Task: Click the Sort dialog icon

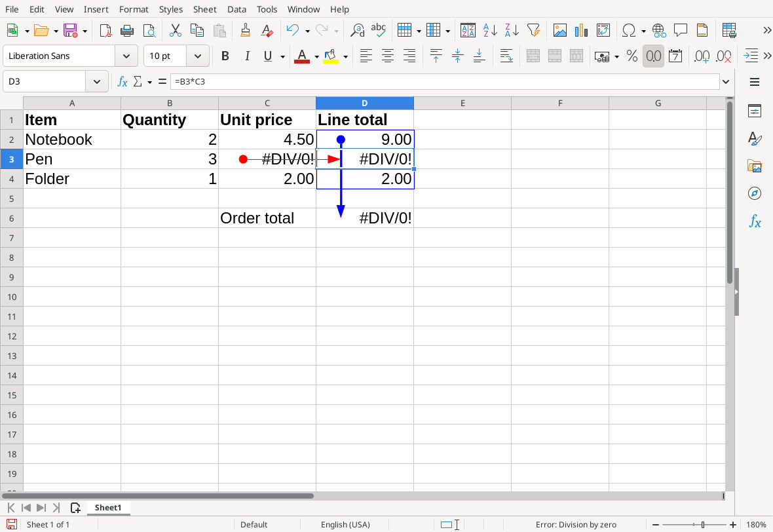Action: coord(468,31)
